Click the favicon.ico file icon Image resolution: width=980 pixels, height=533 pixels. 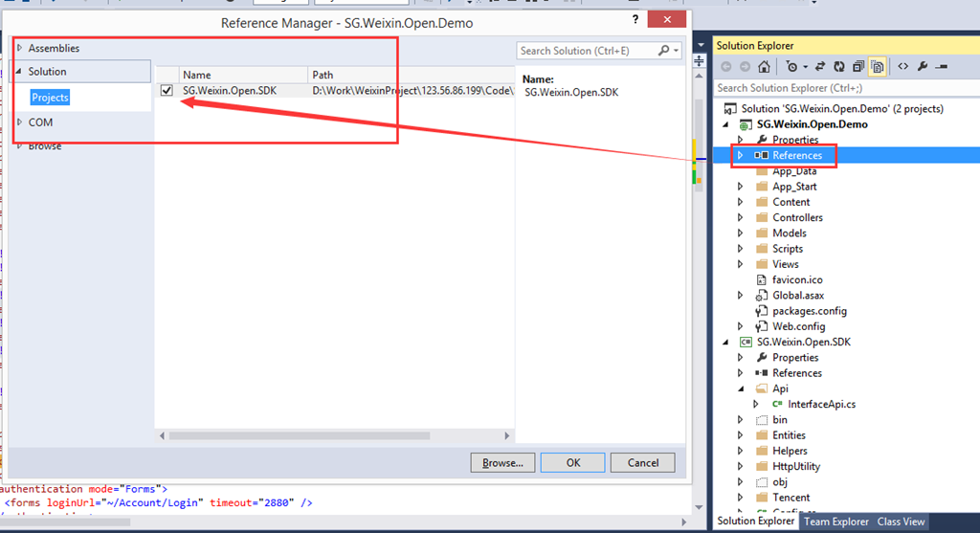tap(761, 280)
